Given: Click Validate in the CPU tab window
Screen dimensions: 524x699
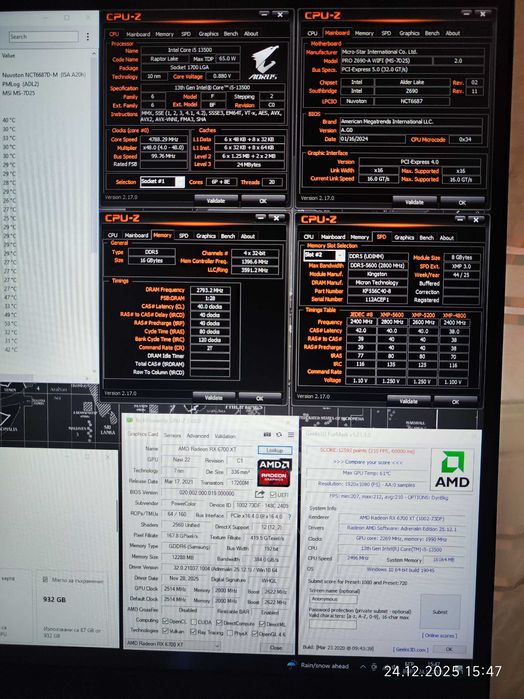Looking at the screenshot, I should pos(216,201).
